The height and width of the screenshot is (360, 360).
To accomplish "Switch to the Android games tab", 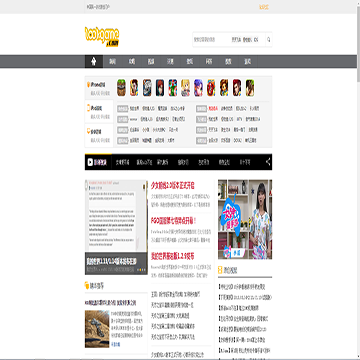I will 99,135.
